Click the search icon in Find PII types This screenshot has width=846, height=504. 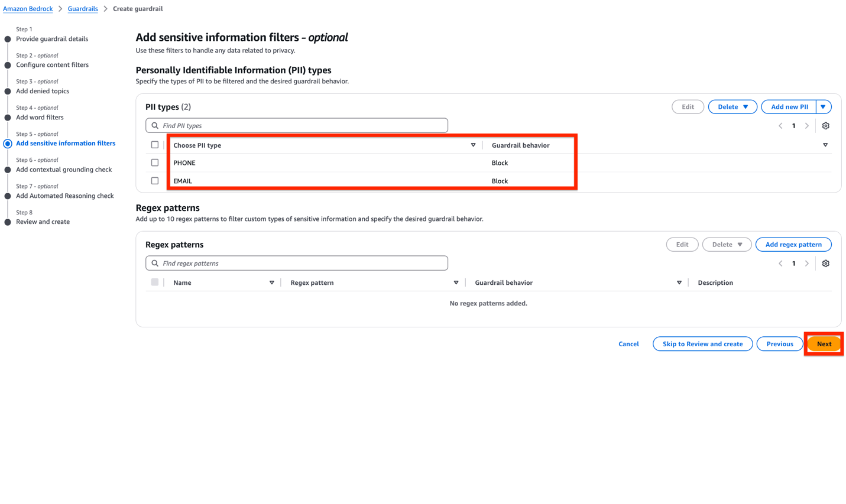pyautogui.click(x=155, y=125)
